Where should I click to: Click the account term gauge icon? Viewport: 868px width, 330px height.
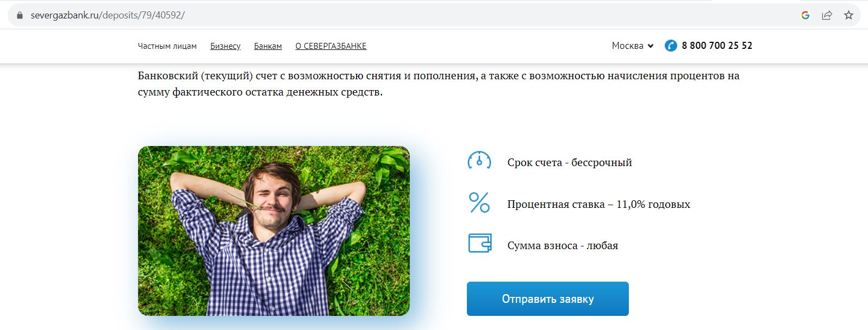click(479, 161)
